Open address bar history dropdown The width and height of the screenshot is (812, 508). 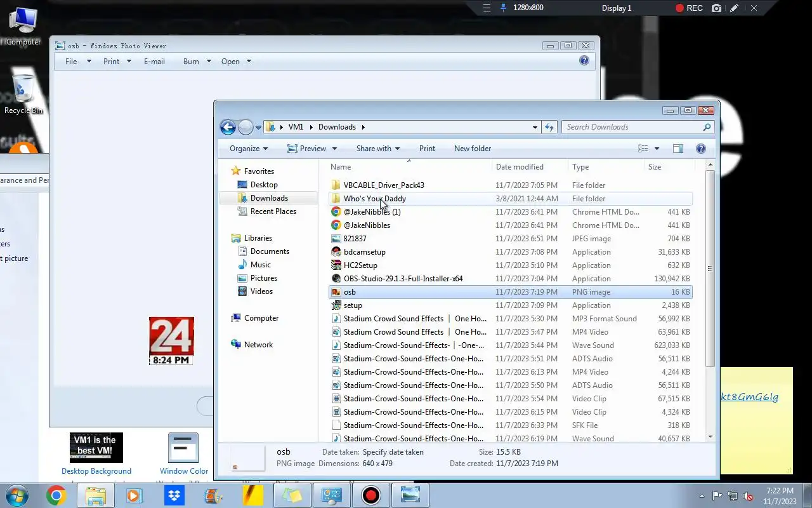(535, 127)
